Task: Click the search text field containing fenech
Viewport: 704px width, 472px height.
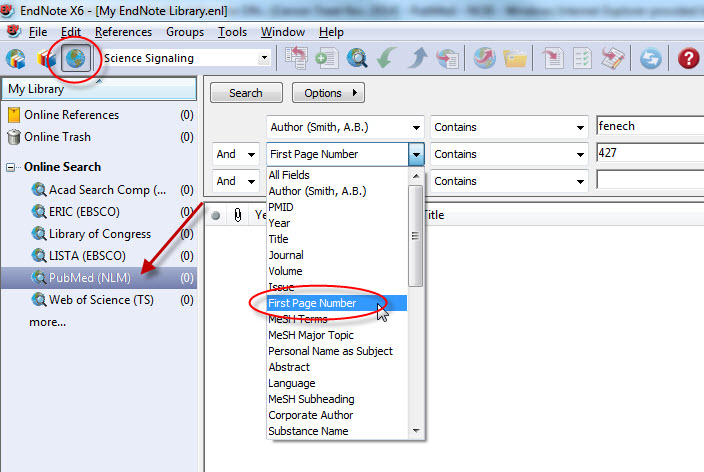Action: point(650,126)
